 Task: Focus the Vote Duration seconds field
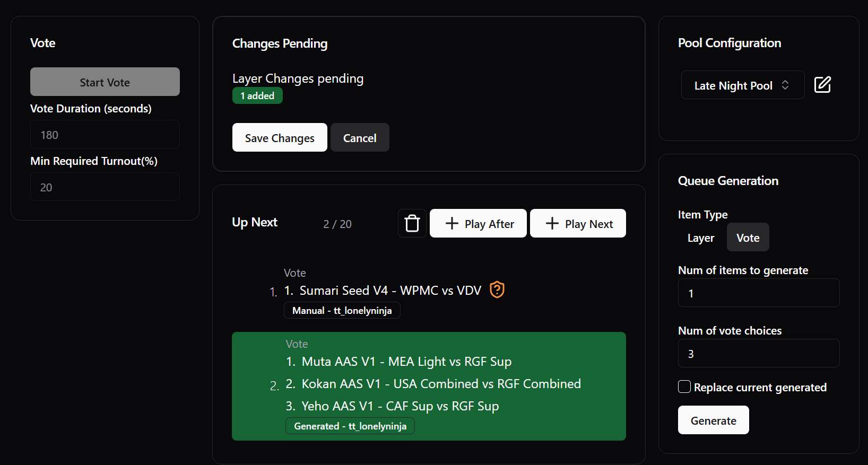pos(105,134)
